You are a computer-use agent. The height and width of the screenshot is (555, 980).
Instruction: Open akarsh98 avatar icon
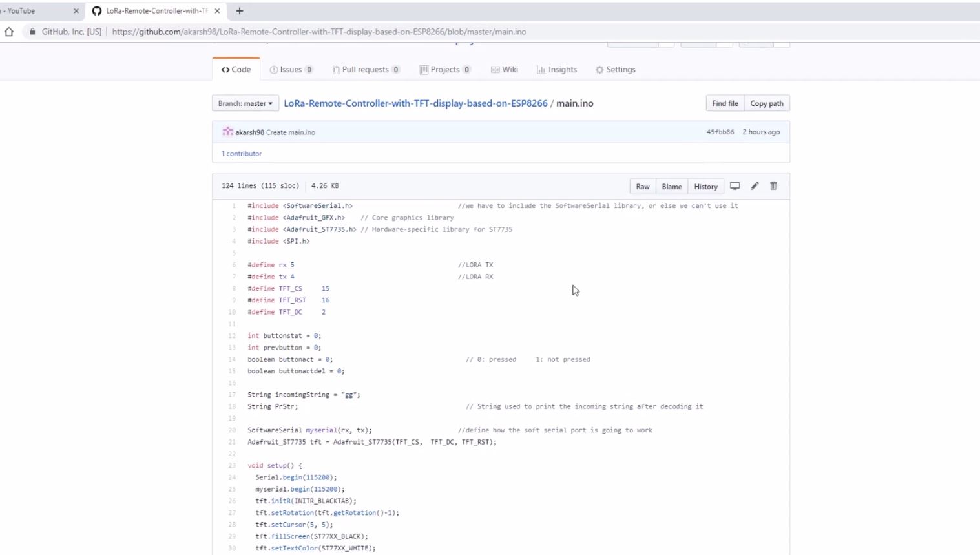[x=227, y=132]
